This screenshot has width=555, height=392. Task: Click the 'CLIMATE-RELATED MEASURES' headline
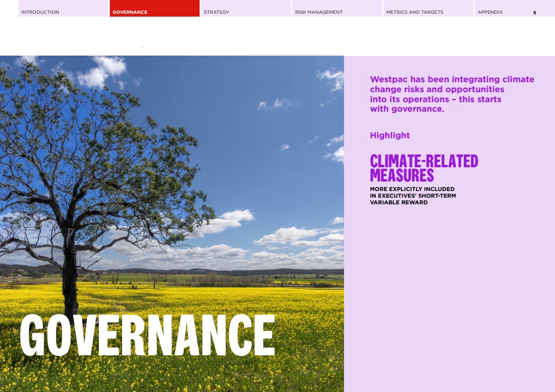click(424, 168)
